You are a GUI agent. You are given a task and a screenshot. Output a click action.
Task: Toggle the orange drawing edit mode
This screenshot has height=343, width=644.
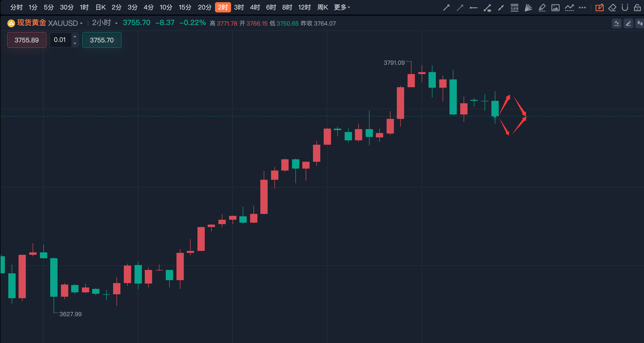pos(599,8)
